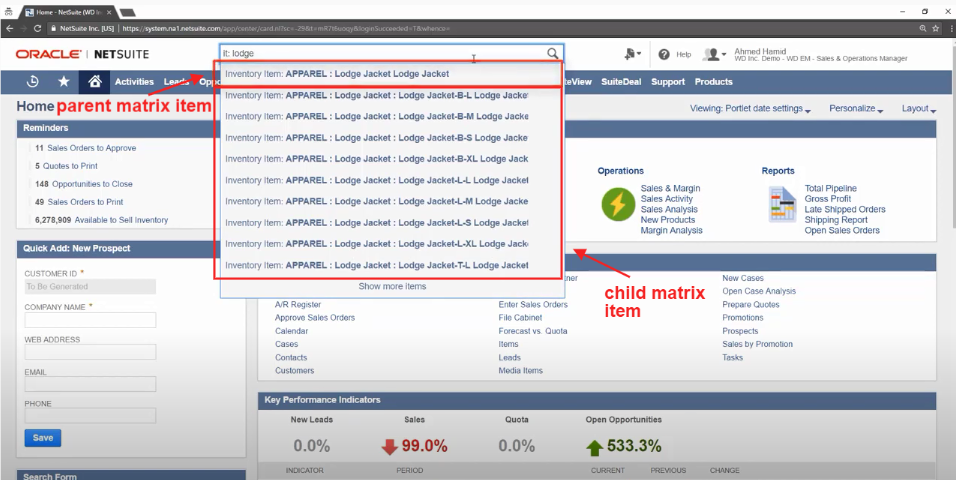Click the Operations lightning bolt icon
The height and width of the screenshot is (480, 956).
coord(618,204)
